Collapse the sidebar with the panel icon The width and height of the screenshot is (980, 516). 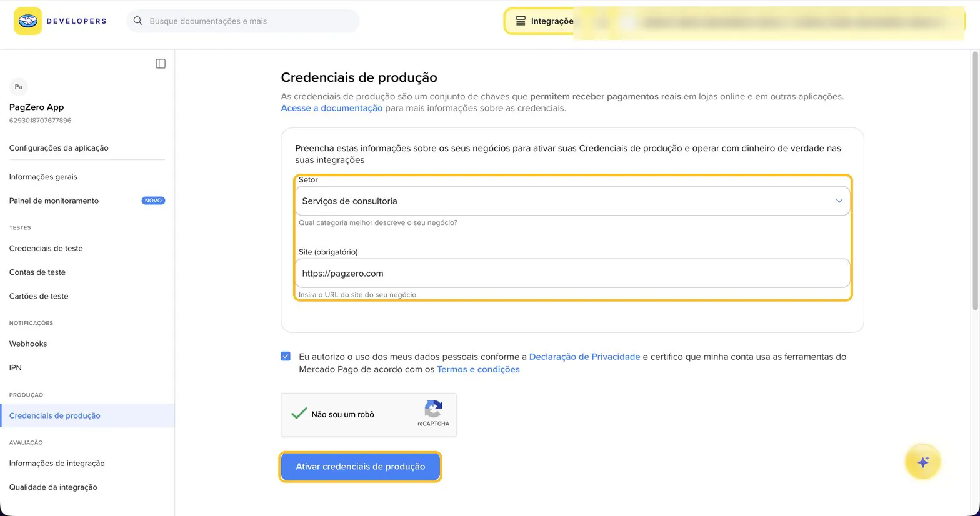point(161,64)
